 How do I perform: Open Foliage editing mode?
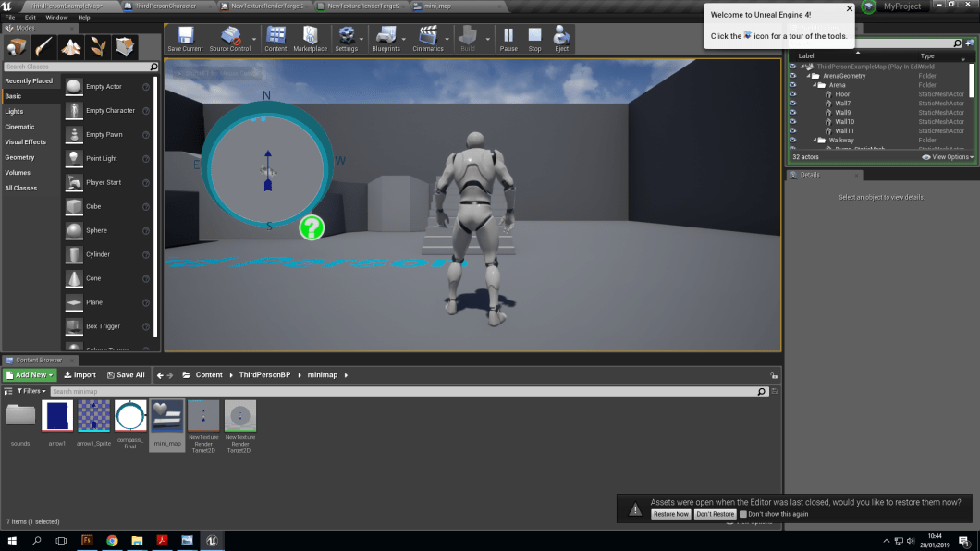coord(99,46)
